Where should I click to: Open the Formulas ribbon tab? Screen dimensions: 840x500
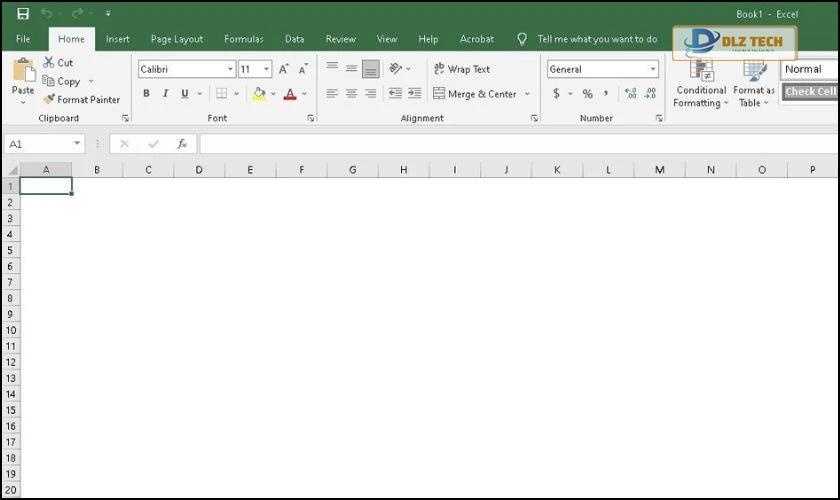[244, 39]
